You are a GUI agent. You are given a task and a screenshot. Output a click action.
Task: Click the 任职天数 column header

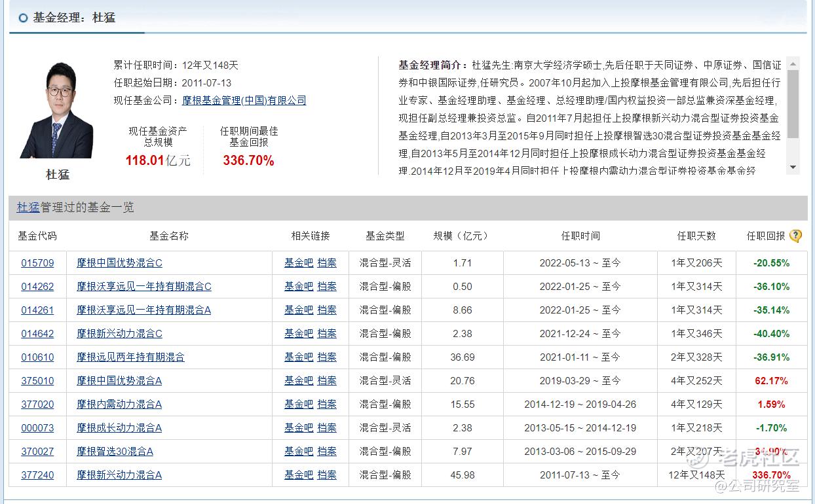point(696,236)
